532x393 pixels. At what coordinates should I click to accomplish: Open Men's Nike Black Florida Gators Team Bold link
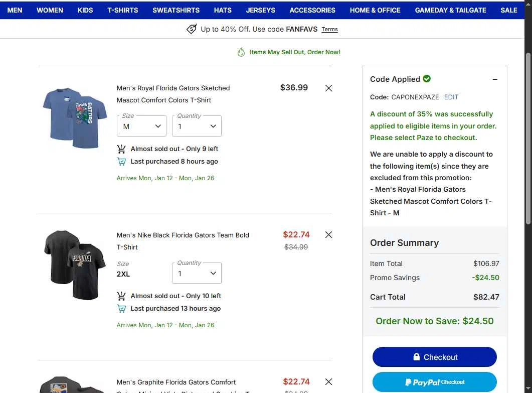183,241
